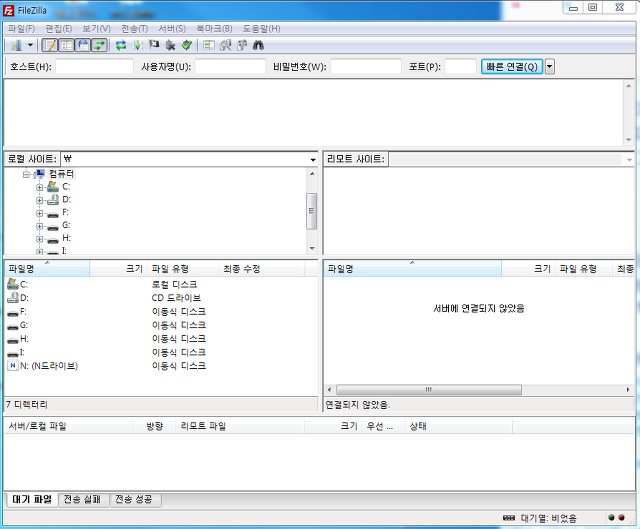Expand the C: drive in tree
640x529 pixels.
click(39, 187)
